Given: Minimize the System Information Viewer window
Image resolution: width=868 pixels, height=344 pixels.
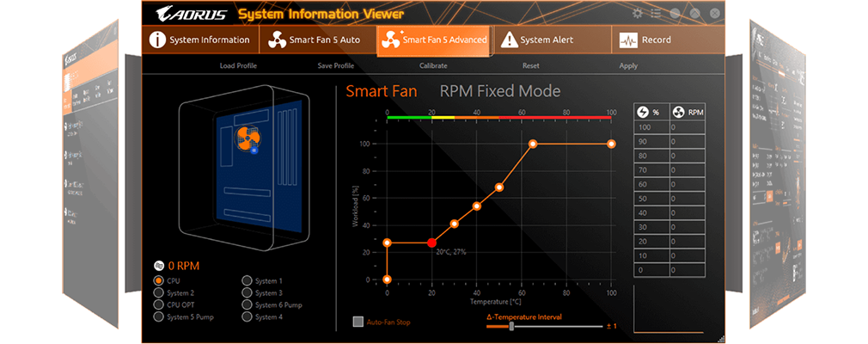Looking at the screenshot, I should (675, 13).
